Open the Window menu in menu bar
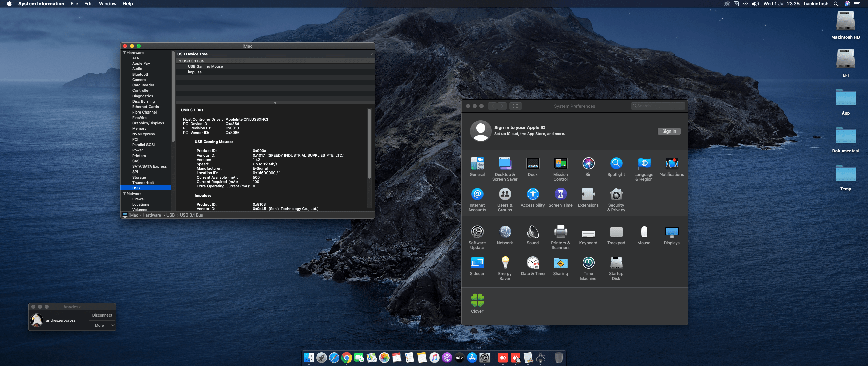The height and width of the screenshot is (366, 868). [107, 4]
